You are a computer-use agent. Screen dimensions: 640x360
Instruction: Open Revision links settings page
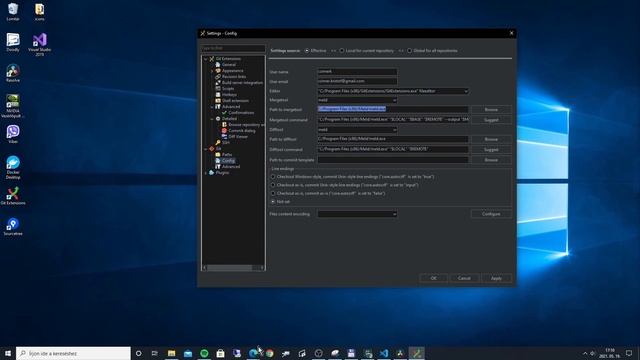233,76
